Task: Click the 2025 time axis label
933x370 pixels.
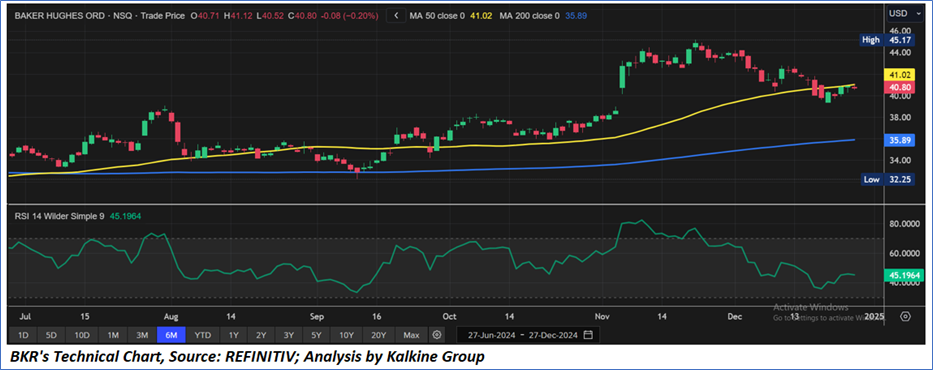Action: point(875,316)
